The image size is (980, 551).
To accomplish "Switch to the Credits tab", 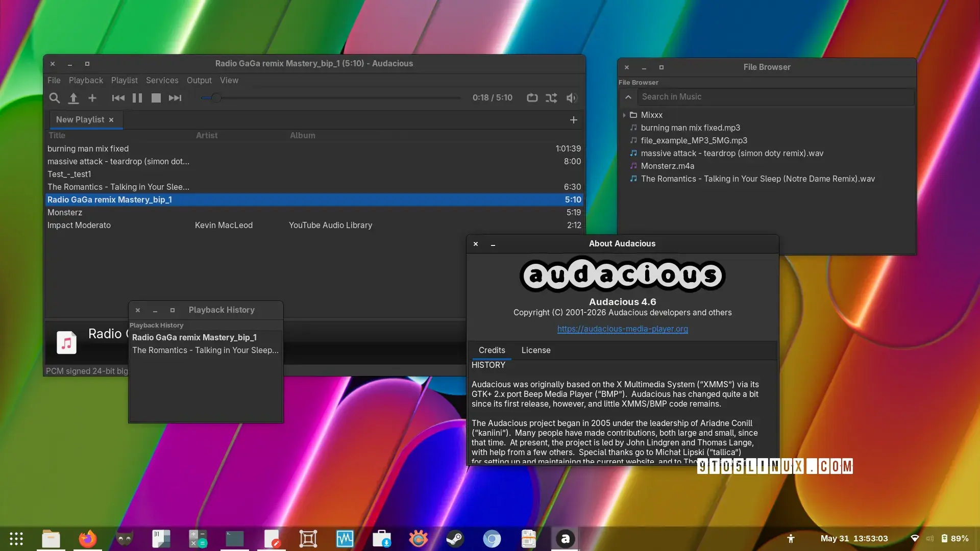I will click(x=492, y=350).
